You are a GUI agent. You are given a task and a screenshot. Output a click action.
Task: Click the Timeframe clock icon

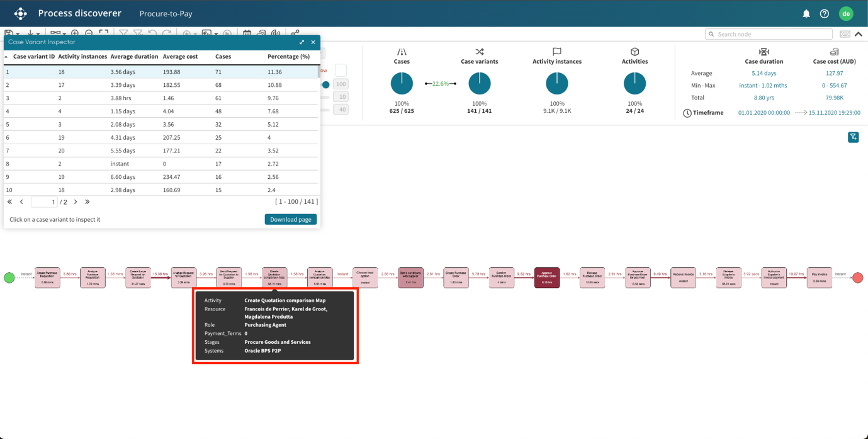[x=687, y=113]
